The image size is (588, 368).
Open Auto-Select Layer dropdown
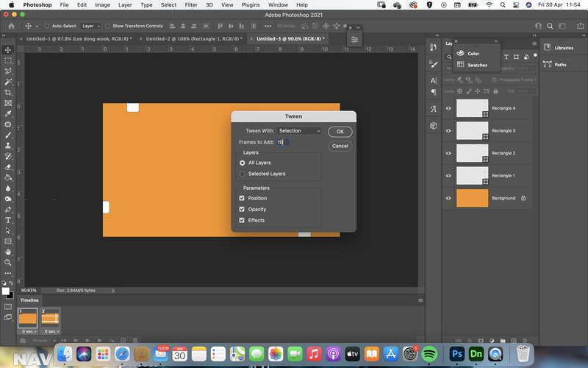pos(90,26)
